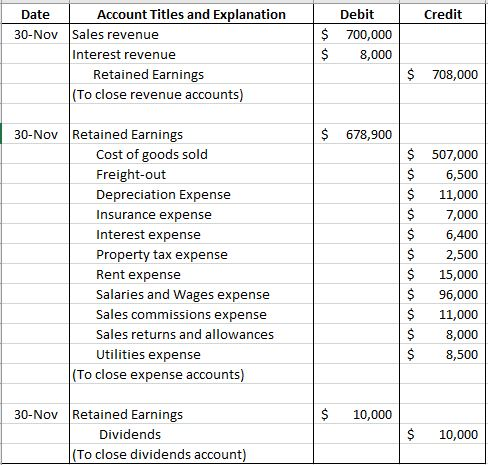Select the 11,000 credit for Depreciation Expense

coord(443,194)
